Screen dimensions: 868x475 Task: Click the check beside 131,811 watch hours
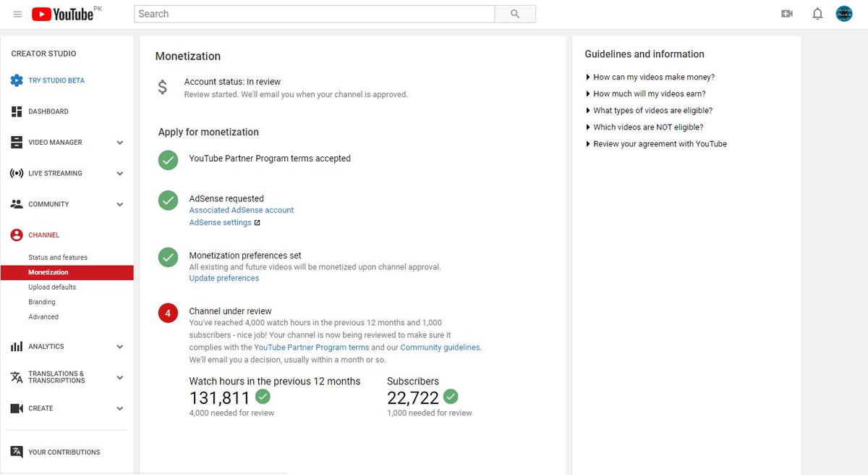pyautogui.click(x=263, y=397)
